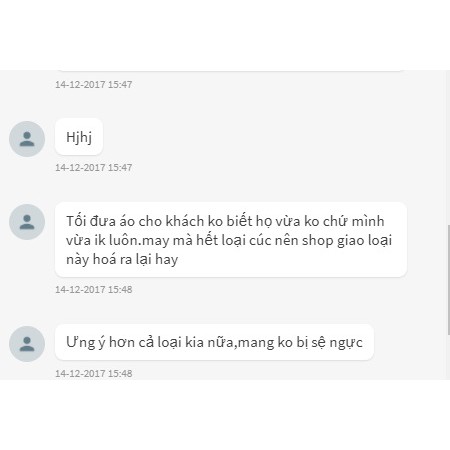Select the Hjhj message bubble
The height and width of the screenshot is (450, 450).
[x=79, y=137]
